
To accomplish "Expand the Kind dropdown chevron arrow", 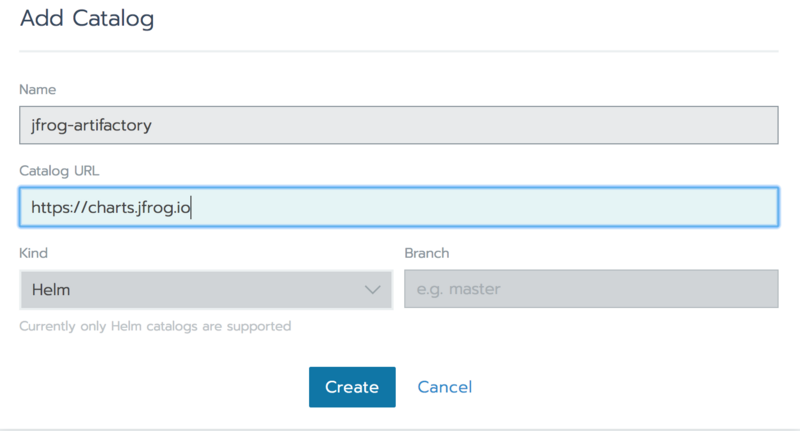I will (373, 290).
